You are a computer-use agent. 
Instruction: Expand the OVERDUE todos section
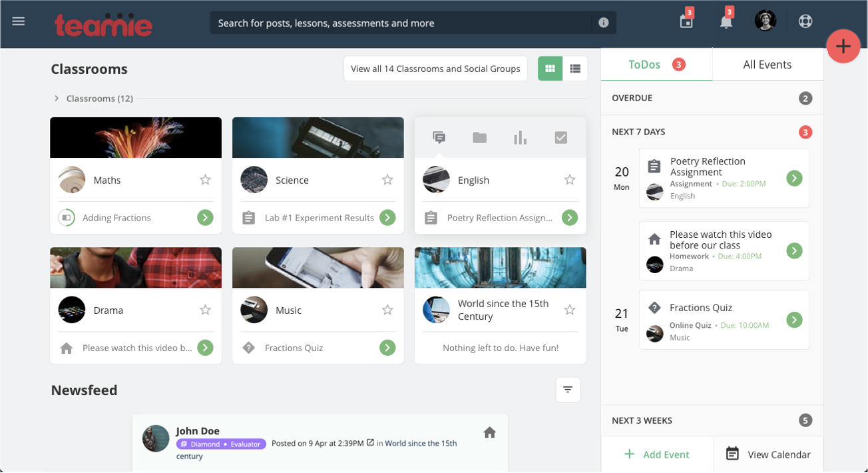click(x=712, y=98)
